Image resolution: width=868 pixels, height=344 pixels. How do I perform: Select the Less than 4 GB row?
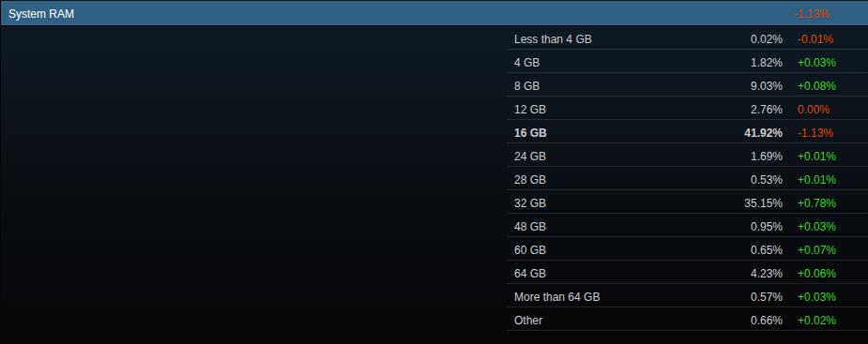pyautogui.click(x=687, y=39)
